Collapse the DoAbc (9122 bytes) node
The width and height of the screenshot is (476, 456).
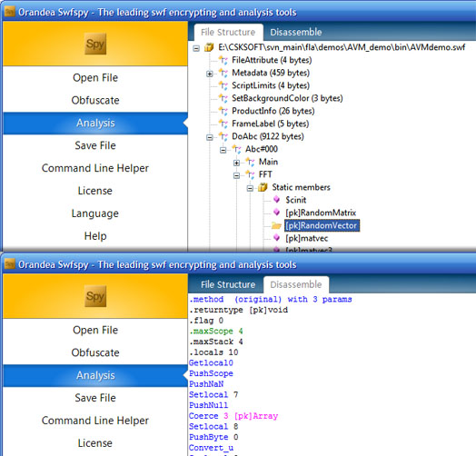(210, 137)
